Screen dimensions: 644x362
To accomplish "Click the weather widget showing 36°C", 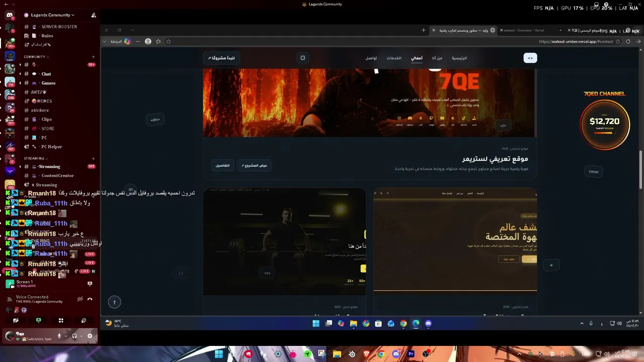I will (117, 323).
